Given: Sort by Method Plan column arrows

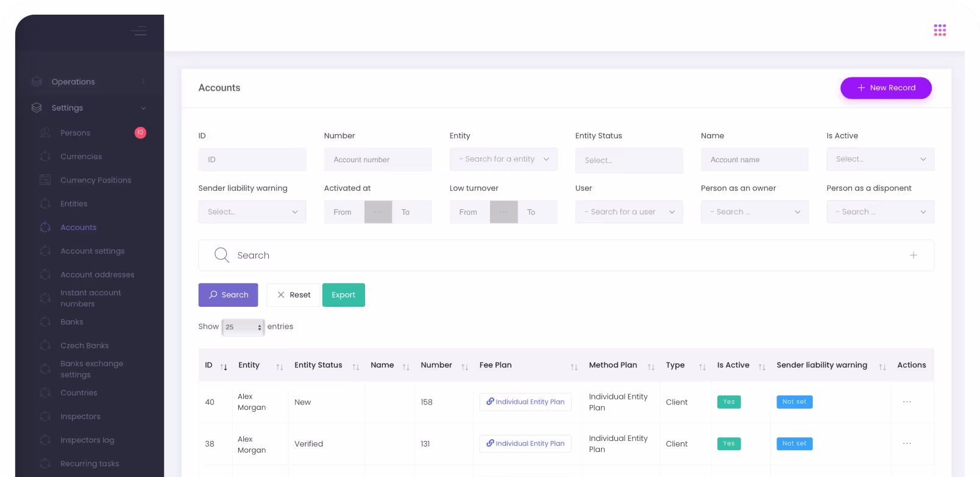Looking at the screenshot, I should tap(651, 367).
